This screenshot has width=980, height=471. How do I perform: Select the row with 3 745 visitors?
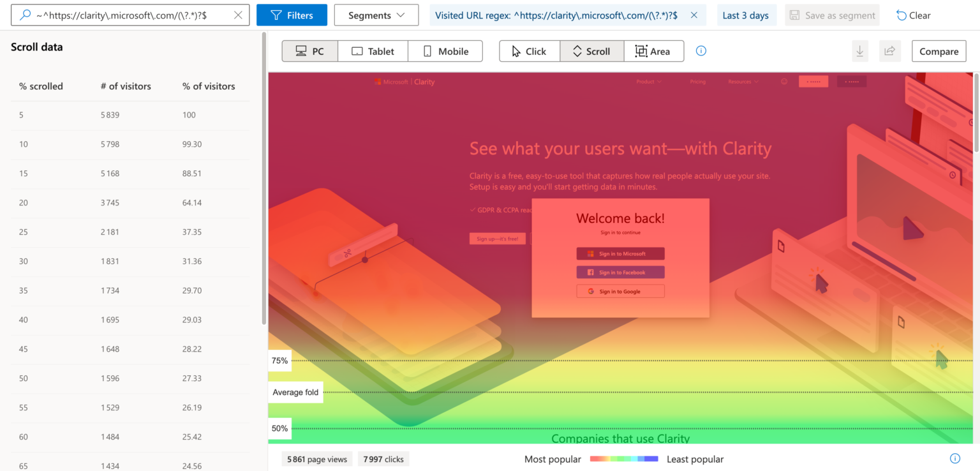click(x=130, y=203)
